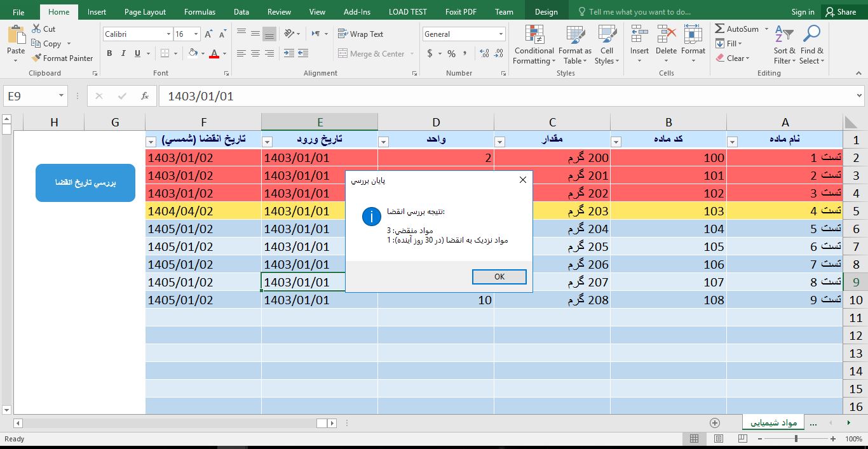The width and height of the screenshot is (868, 449).
Task: Open Find & Select
Action: click(x=811, y=44)
